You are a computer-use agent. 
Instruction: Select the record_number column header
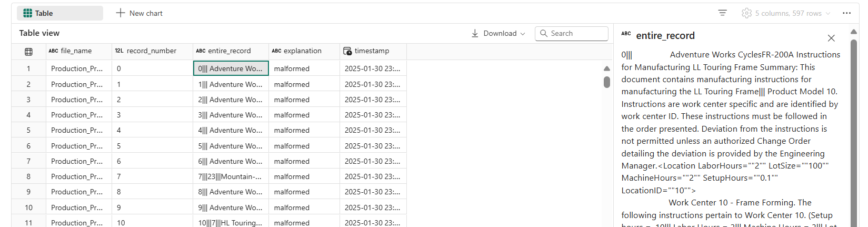click(x=151, y=51)
